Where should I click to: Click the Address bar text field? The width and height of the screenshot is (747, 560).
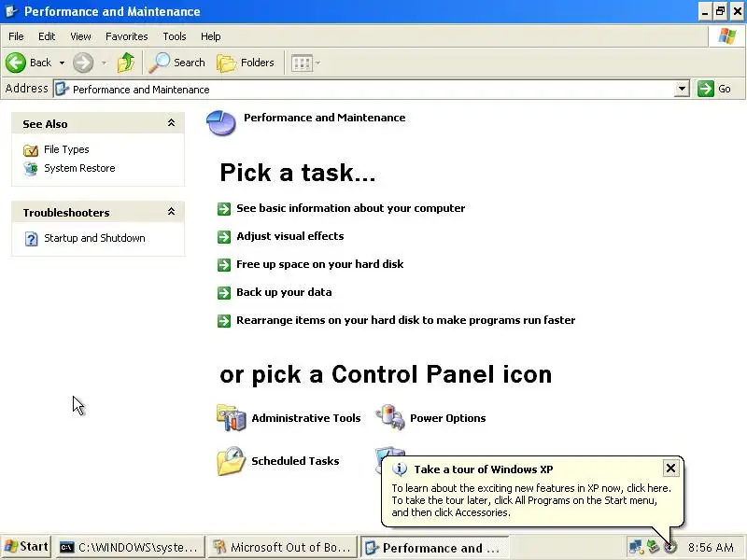[x=363, y=89]
